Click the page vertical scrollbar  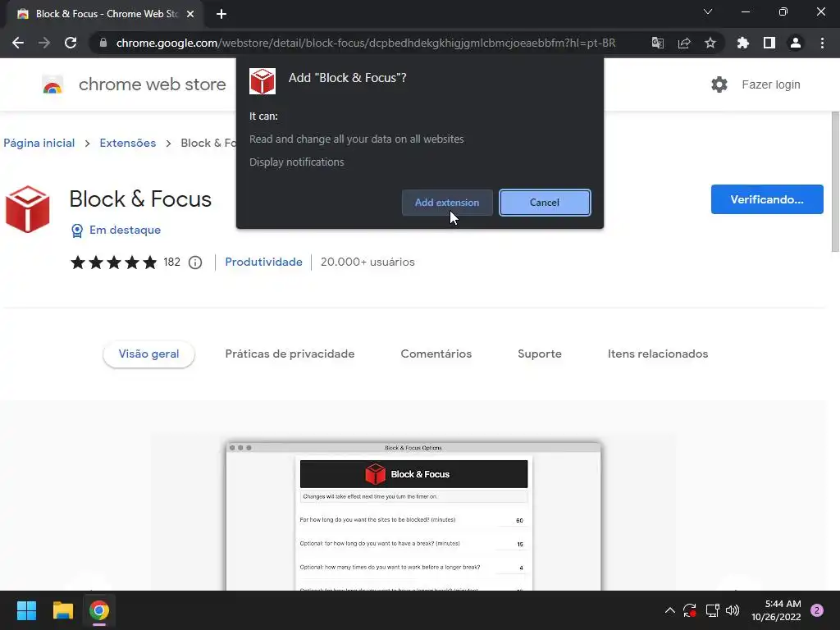click(835, 182)
